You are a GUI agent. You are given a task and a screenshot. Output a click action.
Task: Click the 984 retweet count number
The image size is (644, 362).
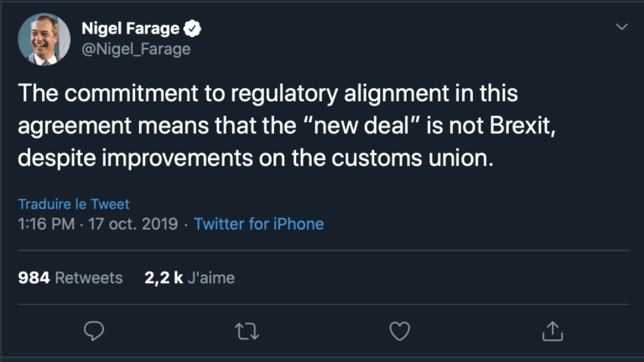pyautogui.click(x=34, y=277)
